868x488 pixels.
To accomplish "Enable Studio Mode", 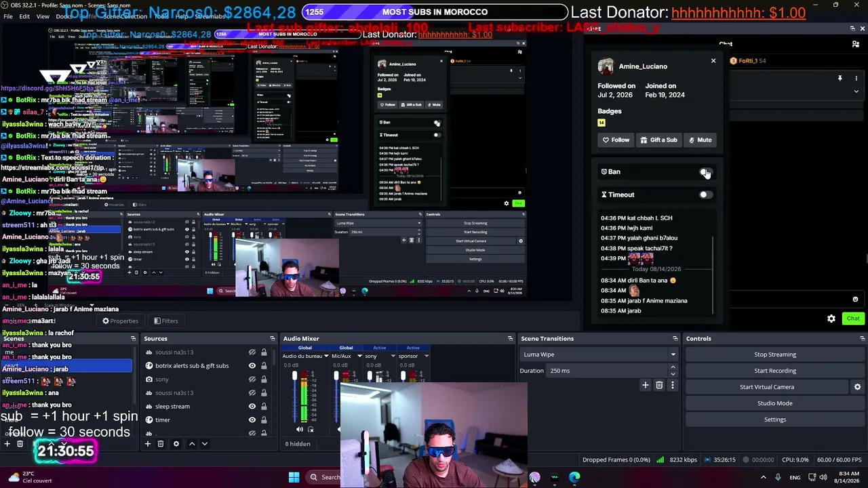I will click(775, 403).
